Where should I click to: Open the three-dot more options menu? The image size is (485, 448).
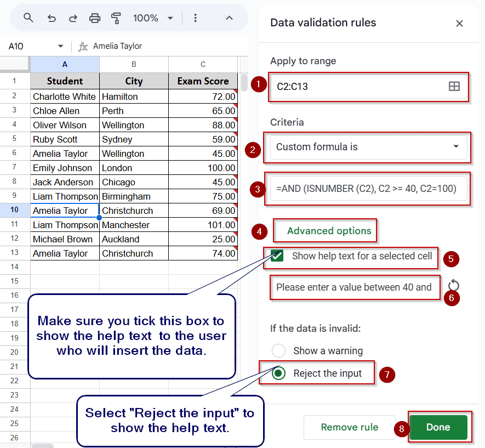tap(195, 18)
